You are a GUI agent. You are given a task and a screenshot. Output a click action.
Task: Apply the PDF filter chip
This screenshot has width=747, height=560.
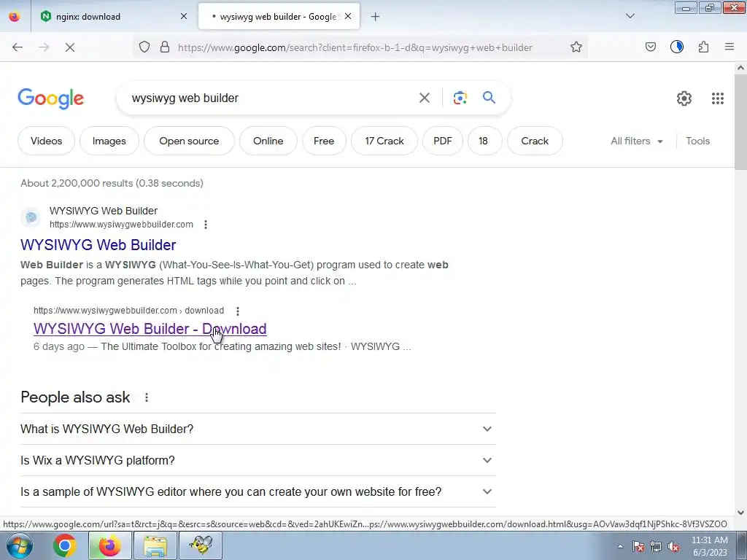tap(443, 141)
